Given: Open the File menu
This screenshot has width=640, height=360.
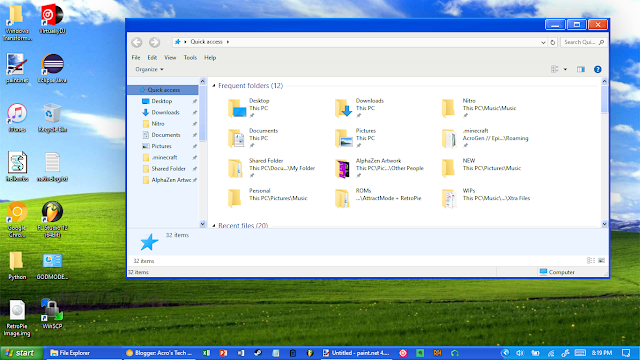Looking at the screenshot, I should coord(136,58).
